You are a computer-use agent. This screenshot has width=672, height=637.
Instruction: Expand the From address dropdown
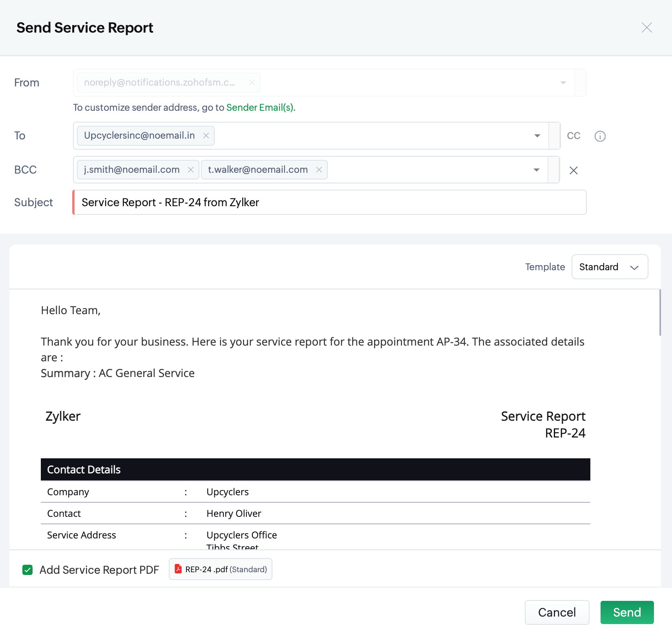[x=563, y=82]
